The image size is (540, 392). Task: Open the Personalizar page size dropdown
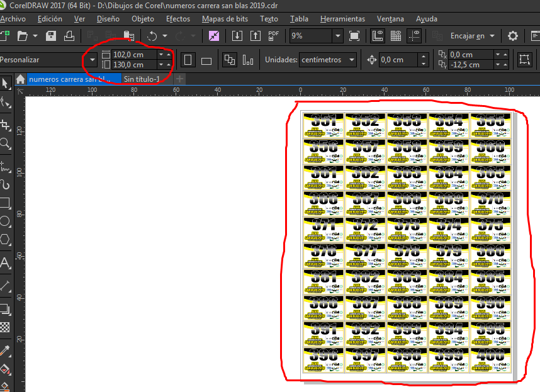click(93, 60)
